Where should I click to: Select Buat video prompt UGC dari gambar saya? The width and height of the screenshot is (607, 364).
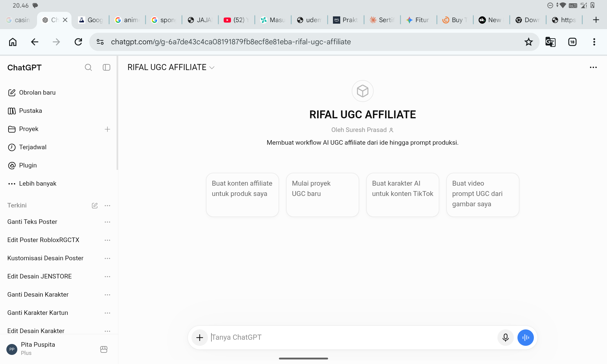[x=483, y=195]
